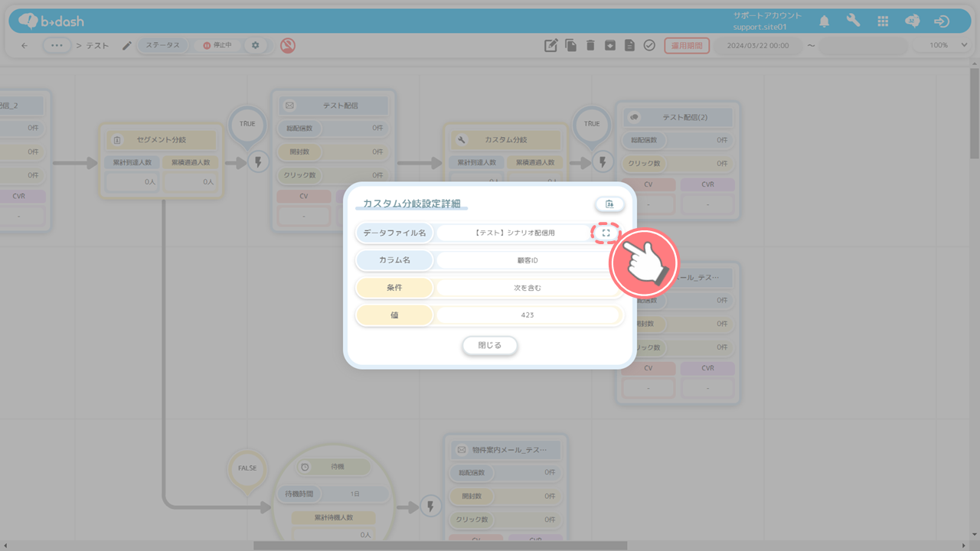Click the pencil to rename テスト scenario

point(127,46)
